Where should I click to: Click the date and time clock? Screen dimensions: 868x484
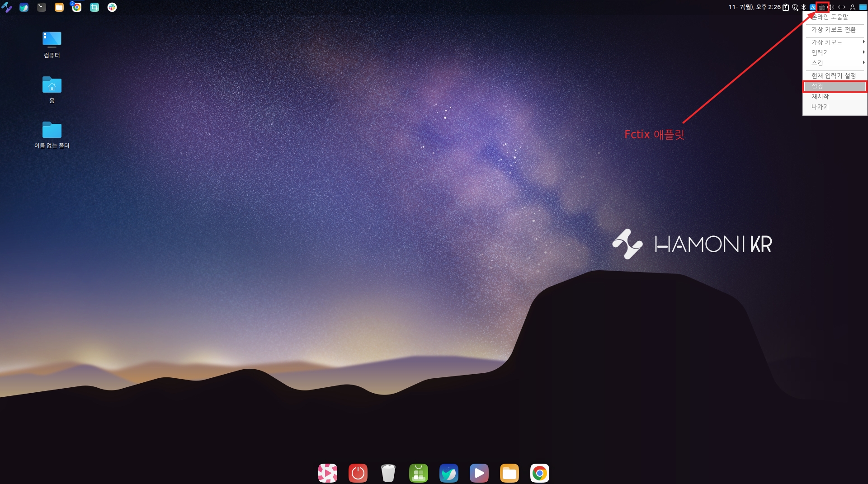tap(754, 7)
